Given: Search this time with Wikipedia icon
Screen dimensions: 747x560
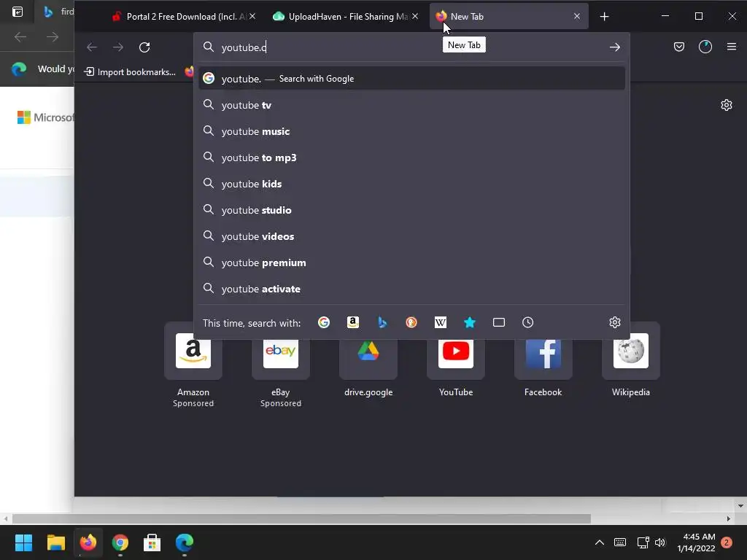Looking at the screenshot, I should tap(441, 322).
